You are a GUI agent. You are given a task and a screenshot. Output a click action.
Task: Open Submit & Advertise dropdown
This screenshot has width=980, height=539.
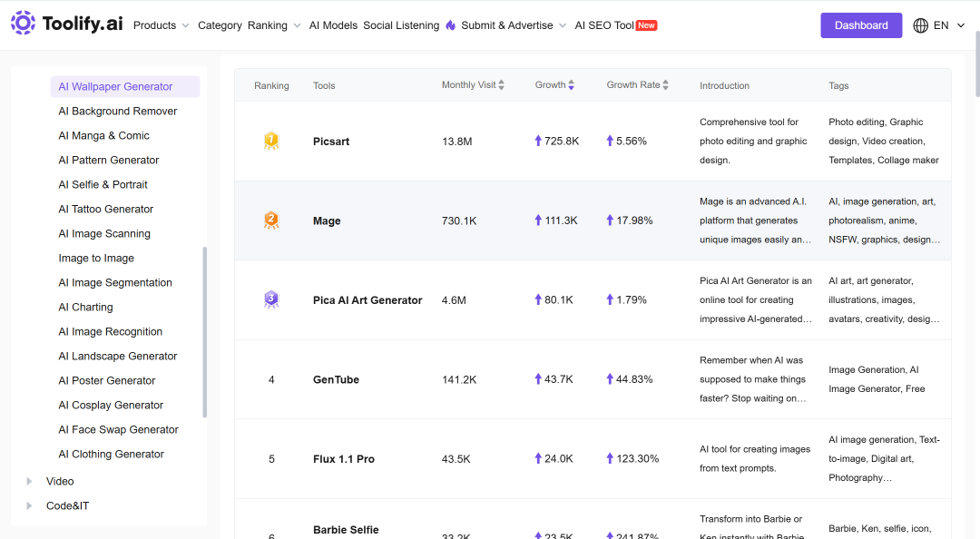click(514, 25)
